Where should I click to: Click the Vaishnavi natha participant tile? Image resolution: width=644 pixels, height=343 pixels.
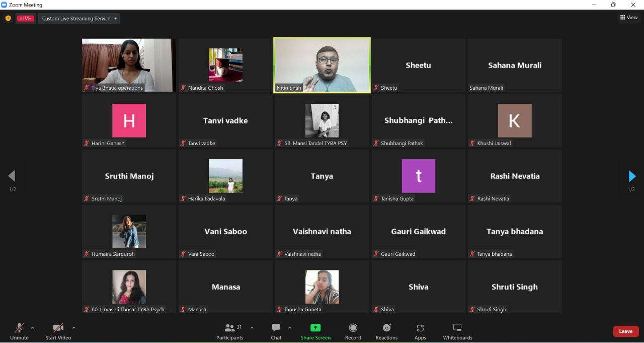(x=322, y=232)
